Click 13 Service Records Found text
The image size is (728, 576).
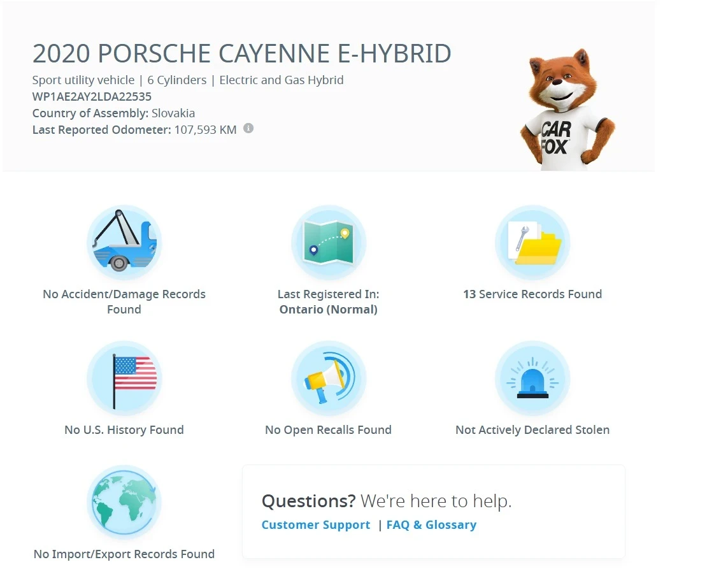click(x=532, y=294)
